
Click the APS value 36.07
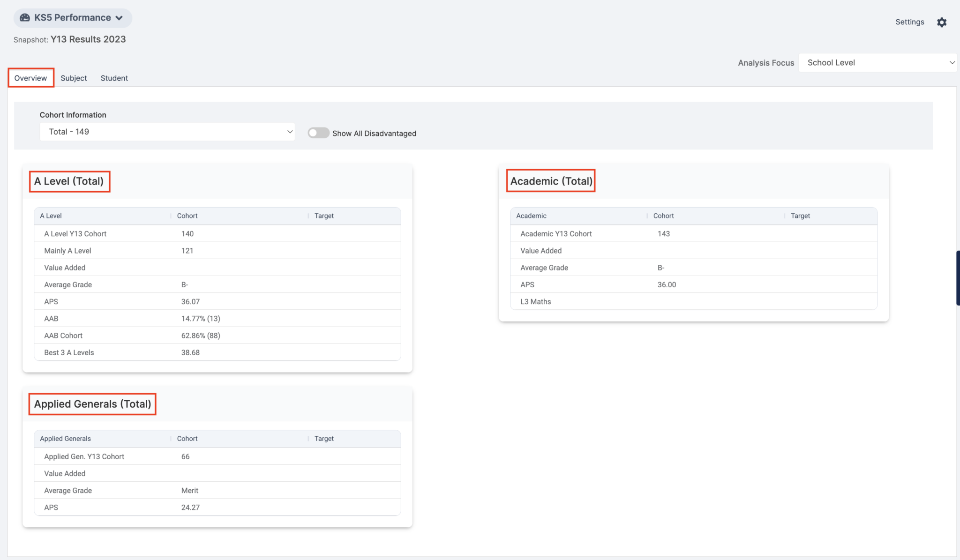pyautogui.click(x=190, y=301)
